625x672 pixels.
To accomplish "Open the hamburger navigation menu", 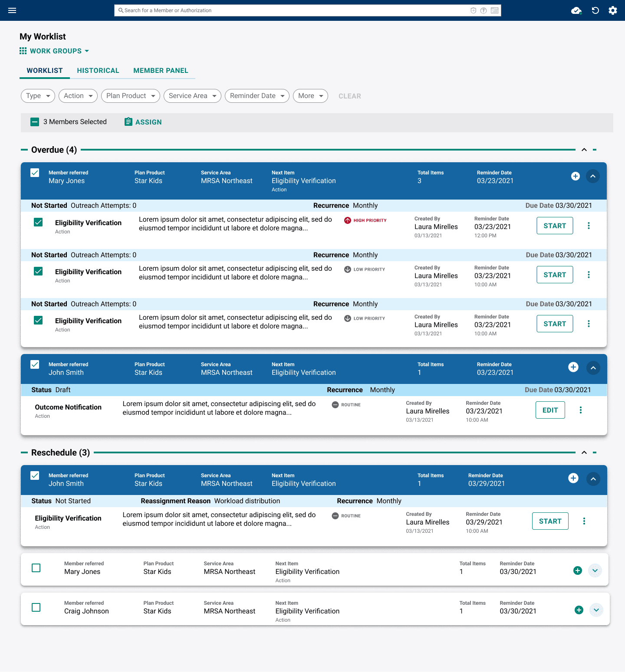I will 12,10.
